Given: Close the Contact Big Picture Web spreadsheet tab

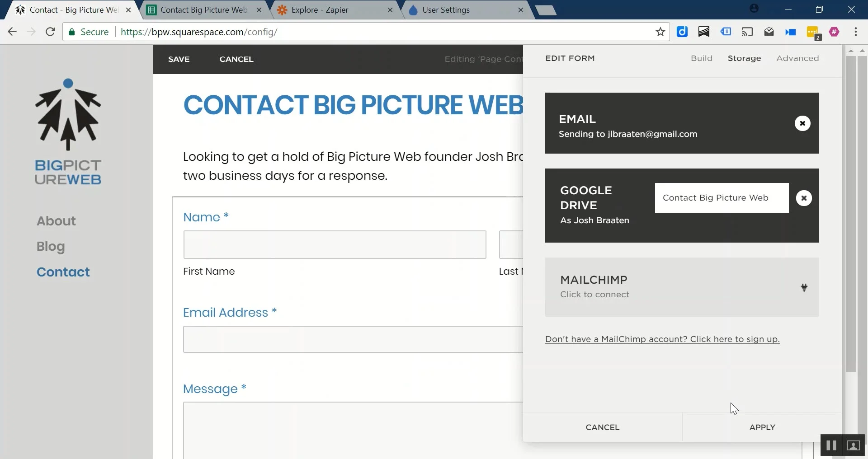Looking at the screenshot, I should coord(259,10).
